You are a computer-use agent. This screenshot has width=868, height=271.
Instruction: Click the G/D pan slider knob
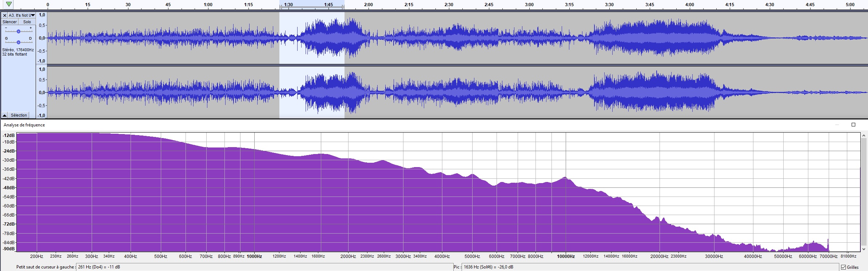click(x=19, y=42)
